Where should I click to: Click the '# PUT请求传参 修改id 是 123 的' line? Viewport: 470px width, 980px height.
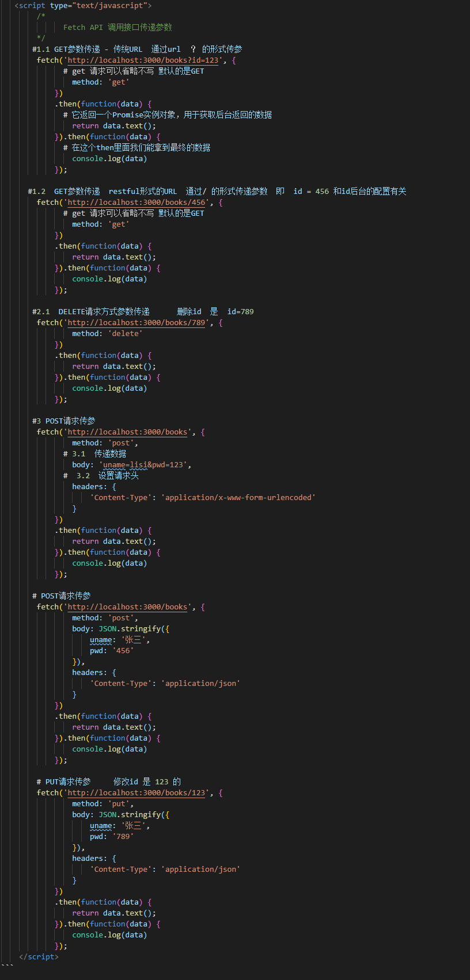109,782
